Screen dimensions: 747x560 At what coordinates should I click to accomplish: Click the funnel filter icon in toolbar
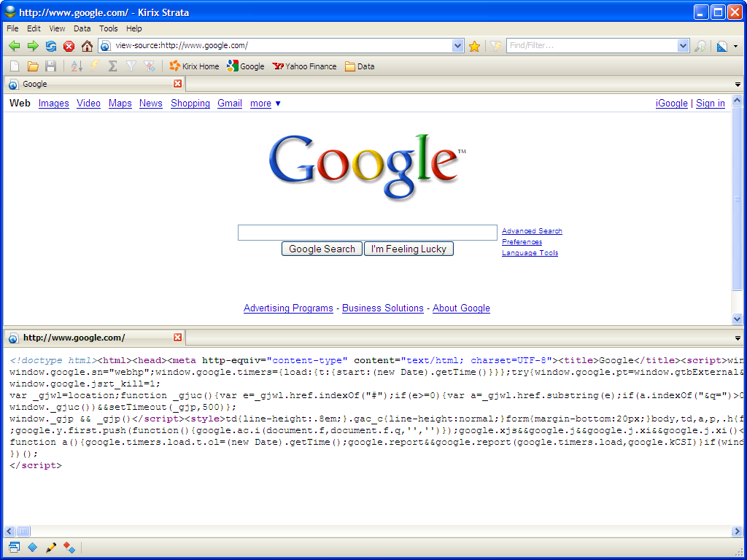[x=131, y=66]
